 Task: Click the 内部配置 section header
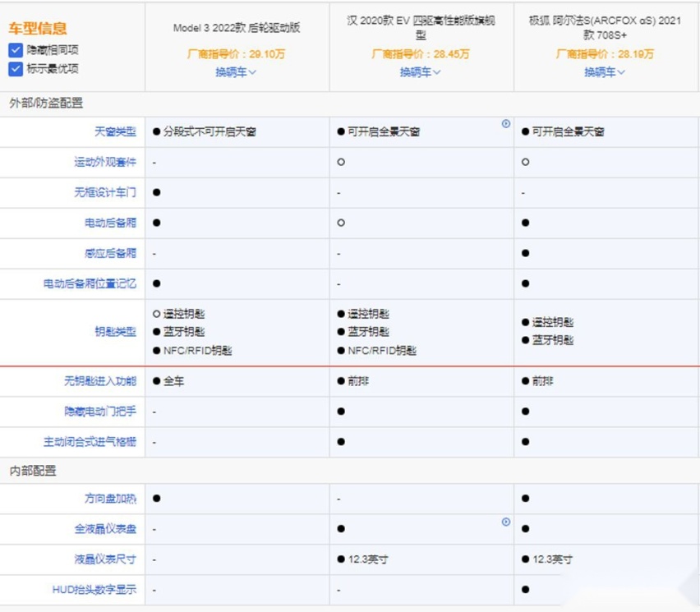[33, 471]
